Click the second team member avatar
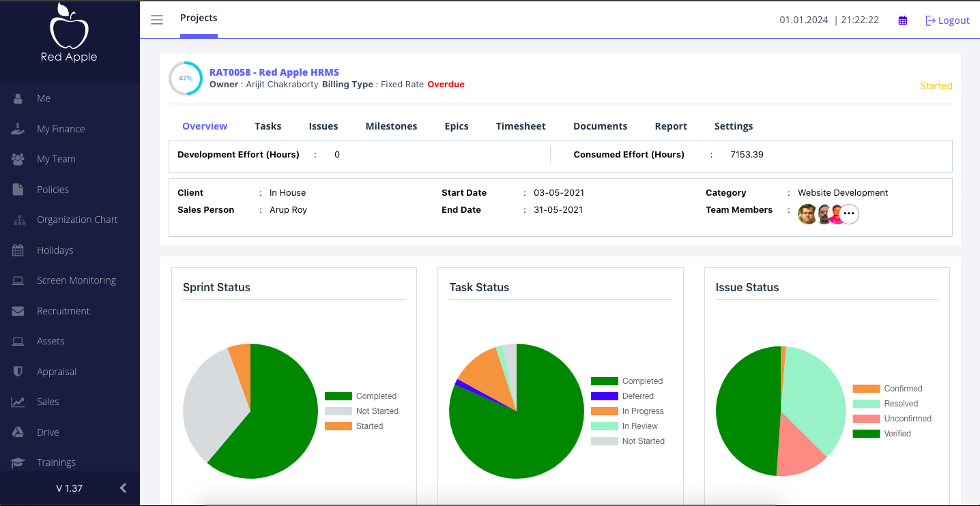980x506 pixels. [x=824, y=214]
